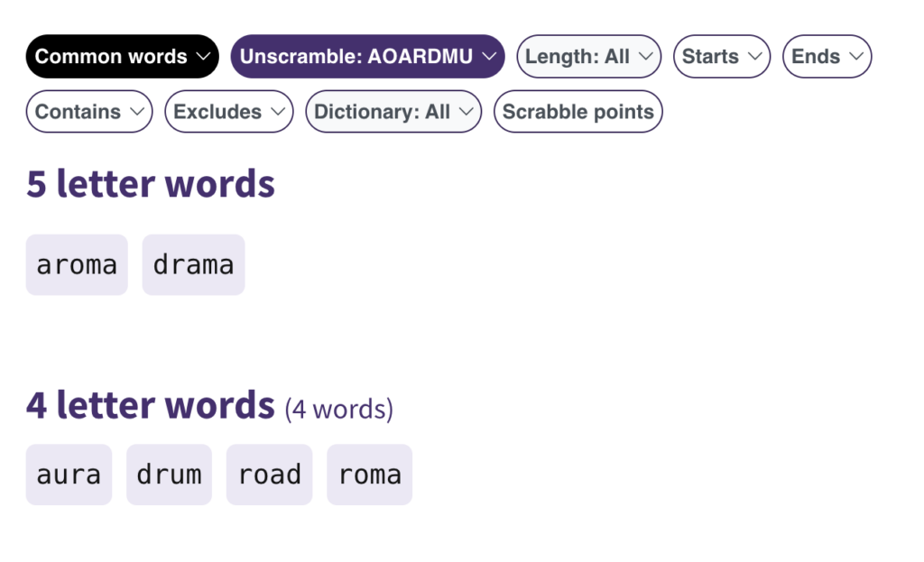Viewport: 924px width, 562px height.
Task: Open the Length: All dropdown
Action: 588,57
